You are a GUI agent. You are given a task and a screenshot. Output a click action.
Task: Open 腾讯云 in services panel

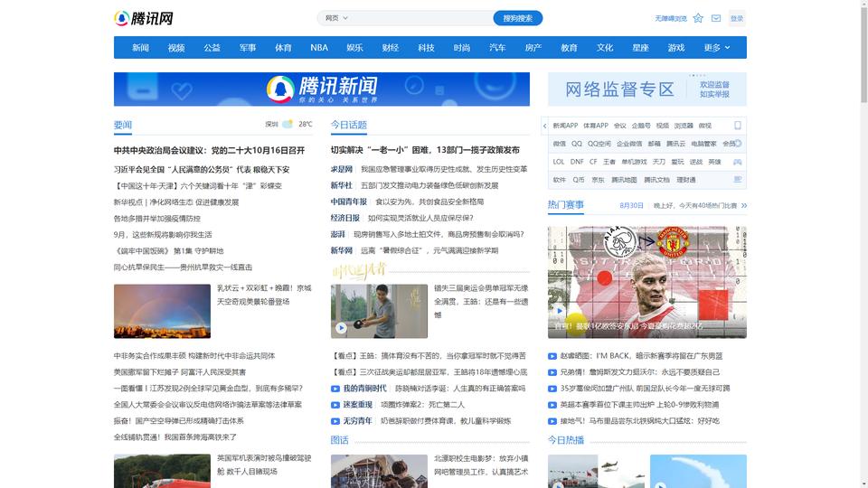(675, 144)
